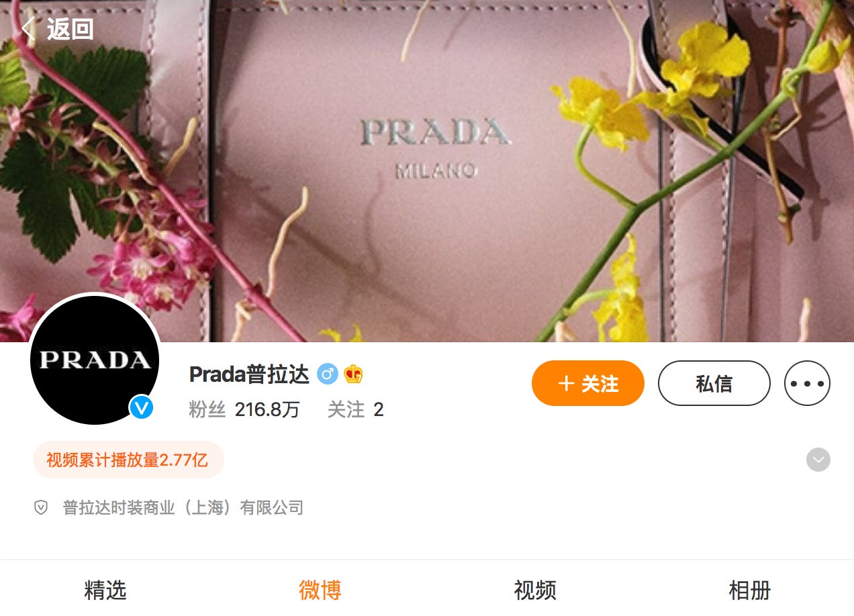
Task: View the 粉丝 216.8万 followers list
Action: coord(244,409)
